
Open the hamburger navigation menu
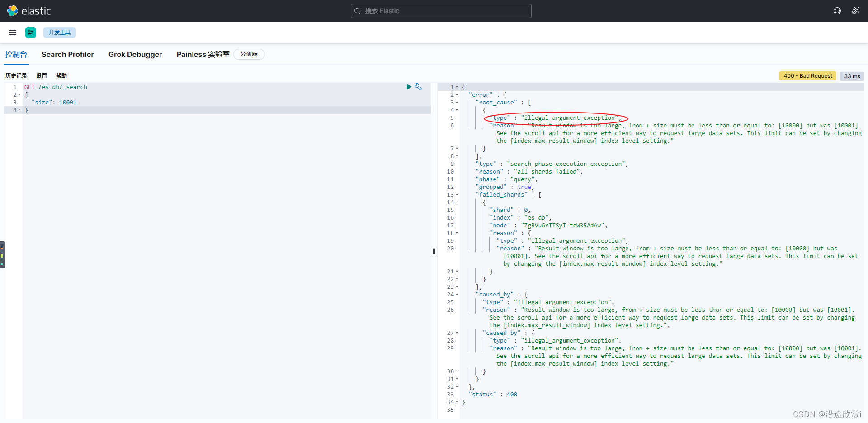coord(13,33)
